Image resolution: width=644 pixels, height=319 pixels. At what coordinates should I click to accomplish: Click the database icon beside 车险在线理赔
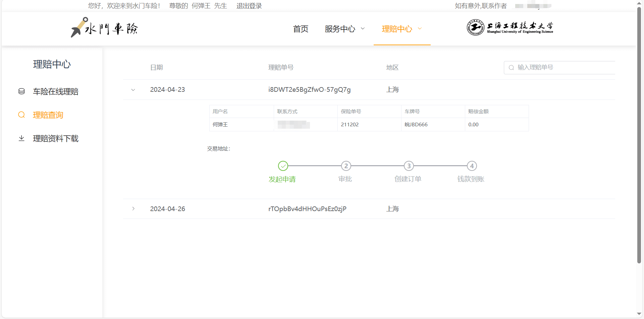21,91
